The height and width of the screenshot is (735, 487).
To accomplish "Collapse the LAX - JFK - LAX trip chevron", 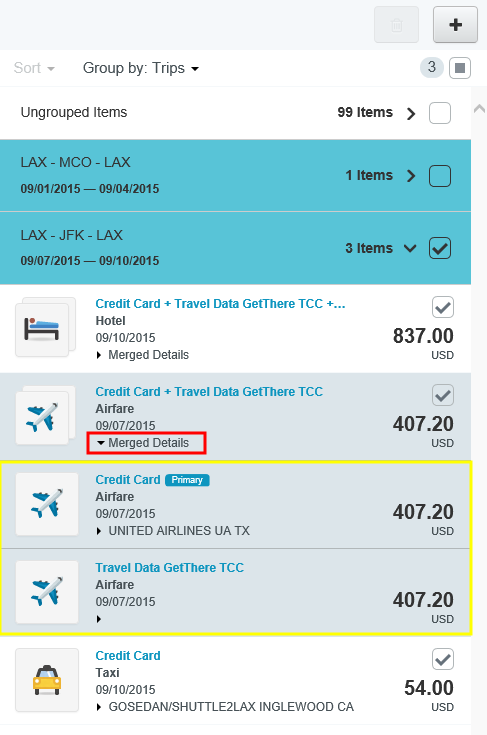I will [410, 248].
